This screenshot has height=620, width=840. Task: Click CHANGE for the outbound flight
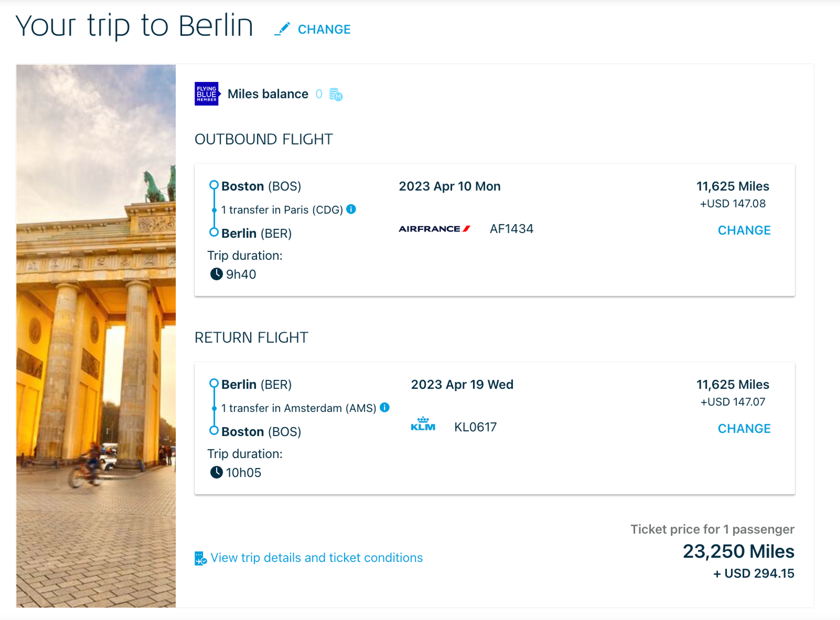tap(744, 230)
